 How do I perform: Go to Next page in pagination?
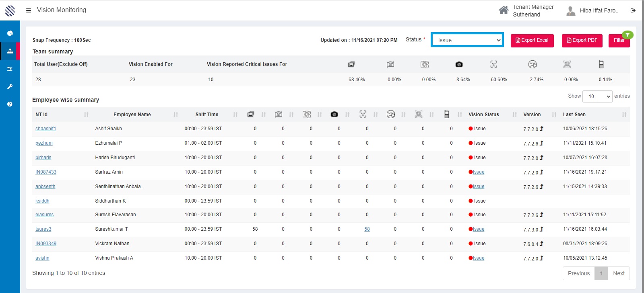pos(619,273)
